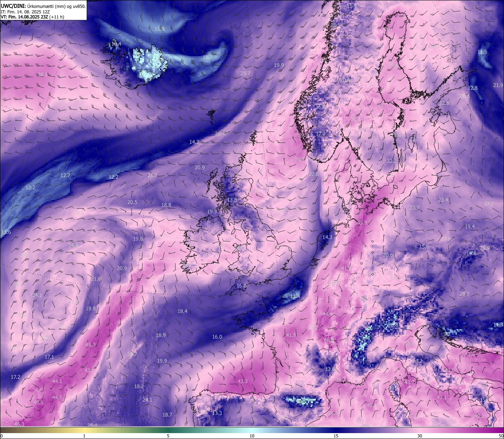Click the 49.5 map value
504x439 pixels.
38,402
